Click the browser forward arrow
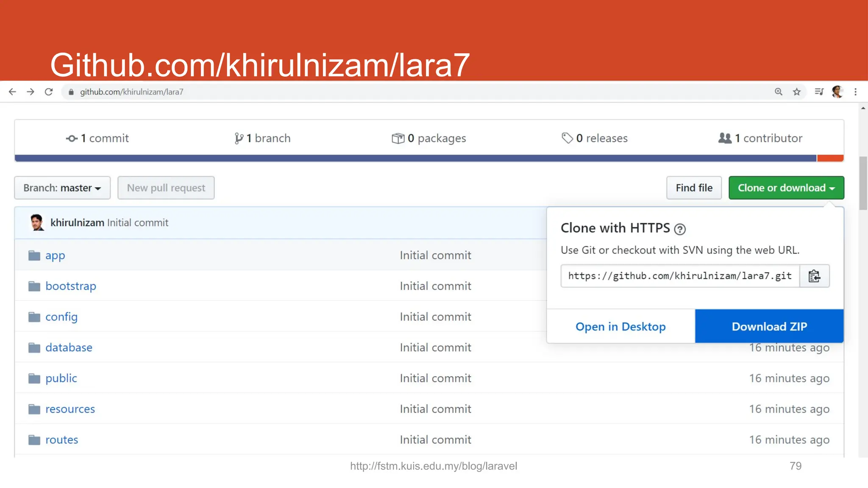 (31, 92)
